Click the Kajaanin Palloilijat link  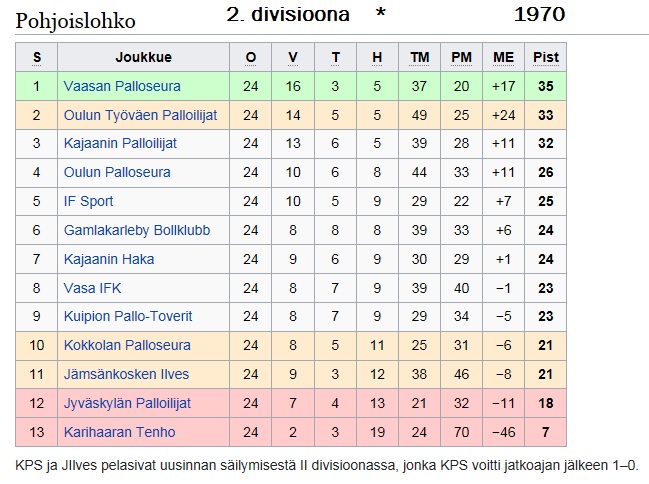119,144
